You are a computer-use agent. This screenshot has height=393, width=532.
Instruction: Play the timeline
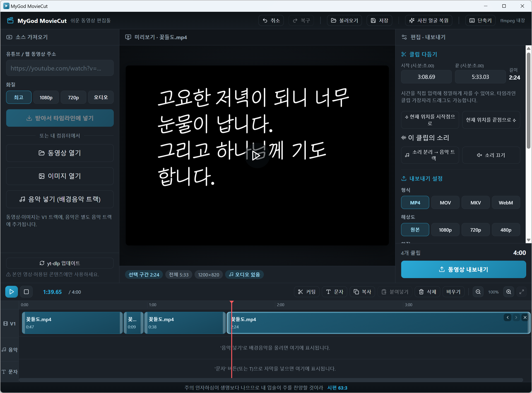(11, 292)
